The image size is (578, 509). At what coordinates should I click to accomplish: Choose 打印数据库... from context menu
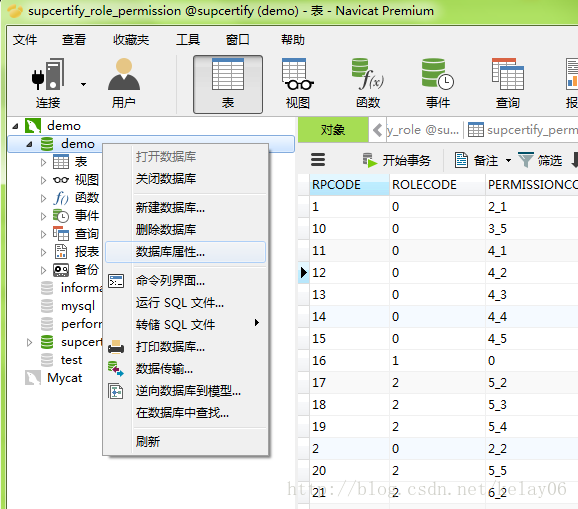point(185,347)
